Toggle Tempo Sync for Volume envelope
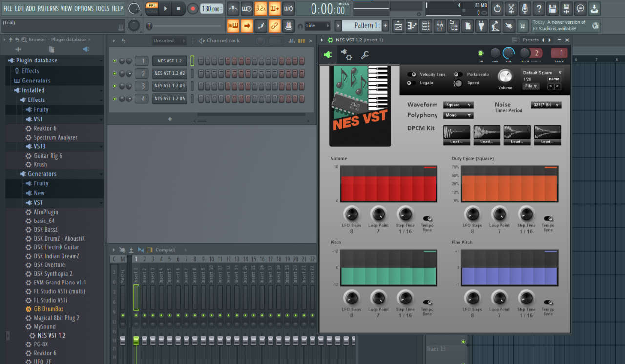This screenshot has height=364, width=625. pos(427,219)
